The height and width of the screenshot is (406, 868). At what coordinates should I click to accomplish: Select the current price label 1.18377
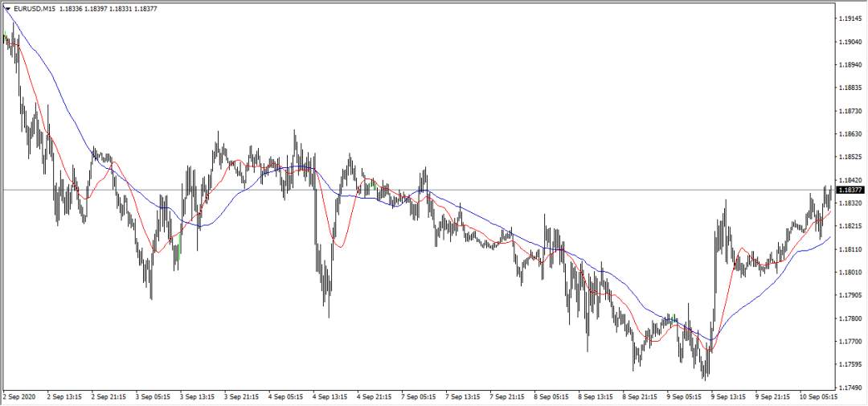[849, 190]
